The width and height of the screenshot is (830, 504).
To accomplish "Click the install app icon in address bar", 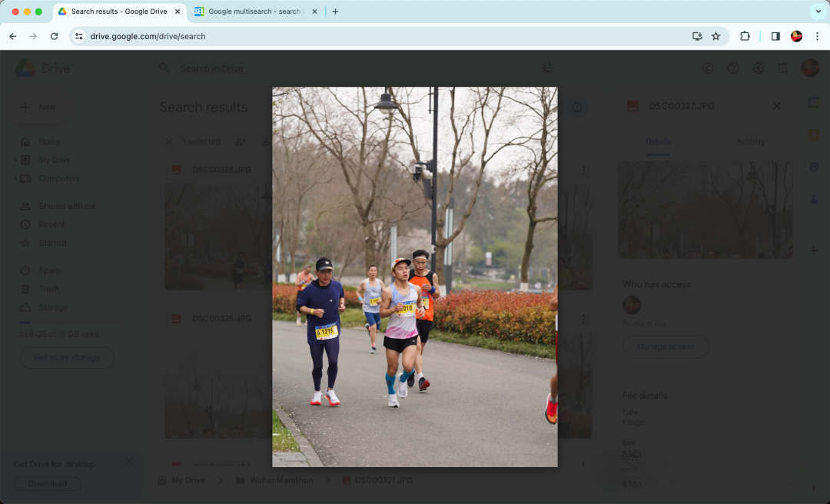I will (697, 36).
